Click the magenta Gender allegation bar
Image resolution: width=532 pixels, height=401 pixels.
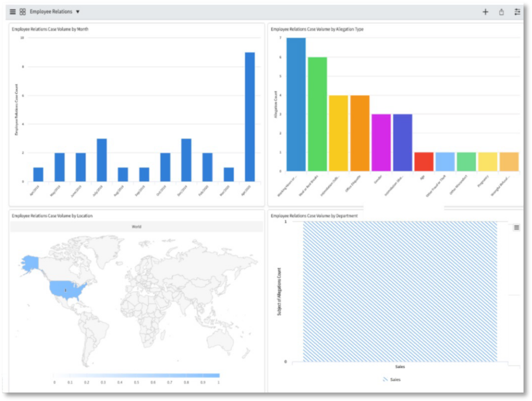[x=381, y=143]
